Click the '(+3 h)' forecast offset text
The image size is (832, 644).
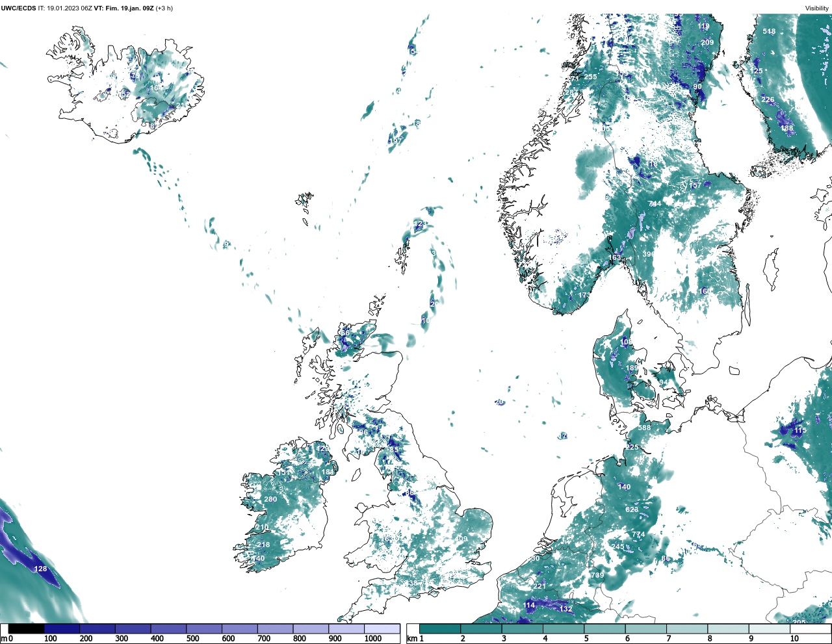164,8
